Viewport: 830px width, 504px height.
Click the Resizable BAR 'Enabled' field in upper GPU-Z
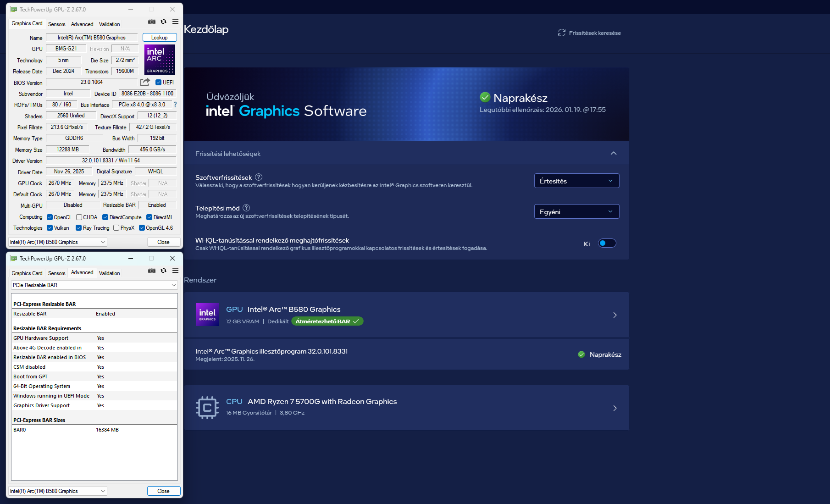[157, 205]
